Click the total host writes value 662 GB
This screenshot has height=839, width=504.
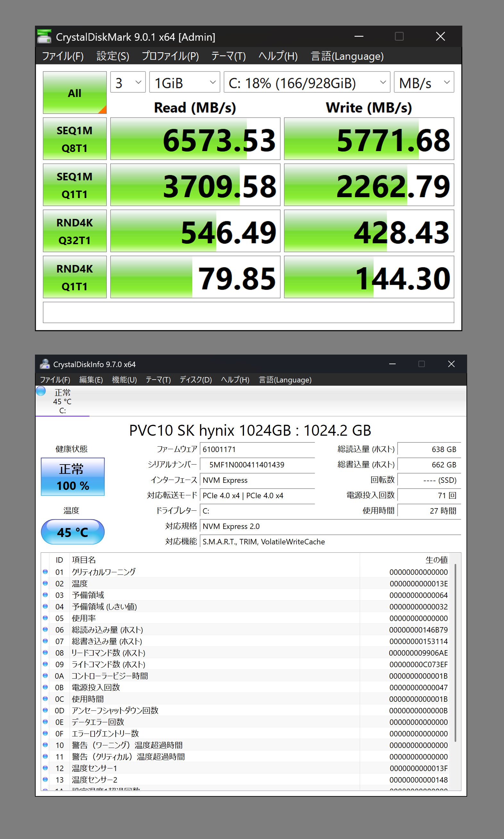click(429, 465)
